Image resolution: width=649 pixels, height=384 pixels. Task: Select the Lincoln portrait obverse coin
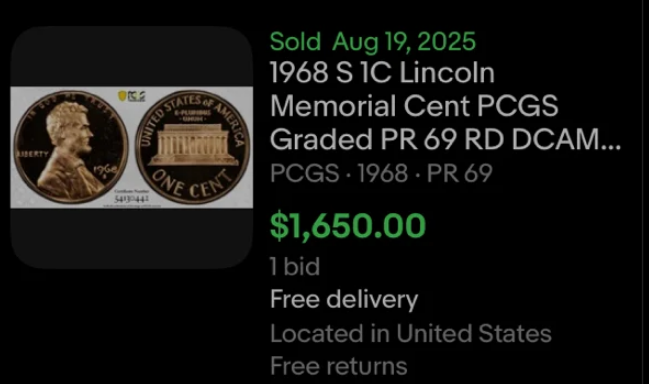71,147
